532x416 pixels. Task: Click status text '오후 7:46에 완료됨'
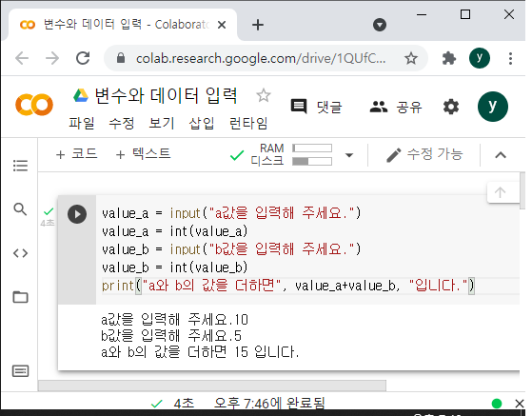269,404
